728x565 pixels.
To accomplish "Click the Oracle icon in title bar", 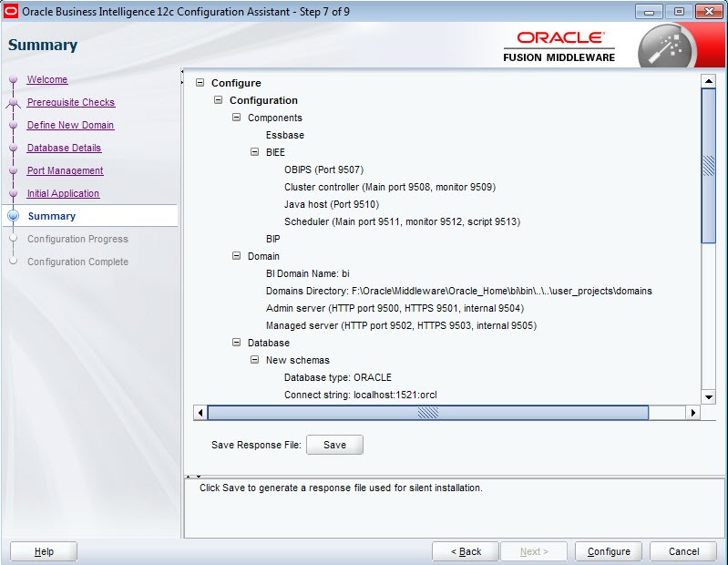I will pos(11,11).
